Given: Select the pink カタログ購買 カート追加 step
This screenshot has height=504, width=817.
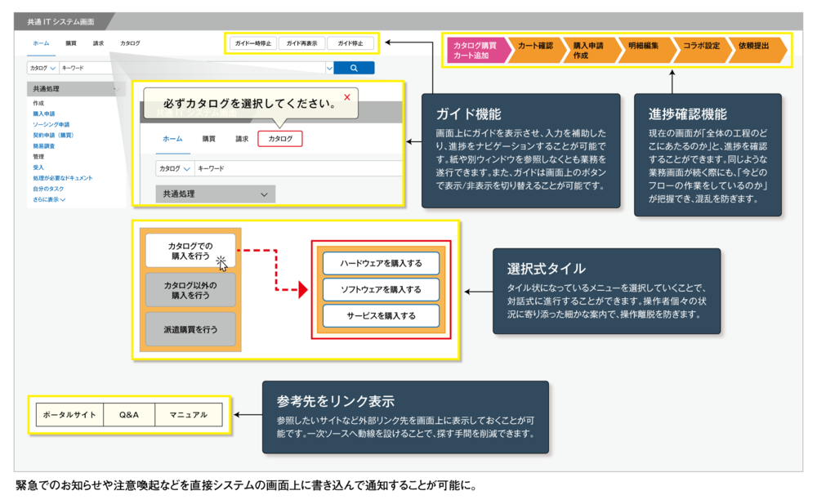Looking at the screenshot, I should [x=475, y=50].
